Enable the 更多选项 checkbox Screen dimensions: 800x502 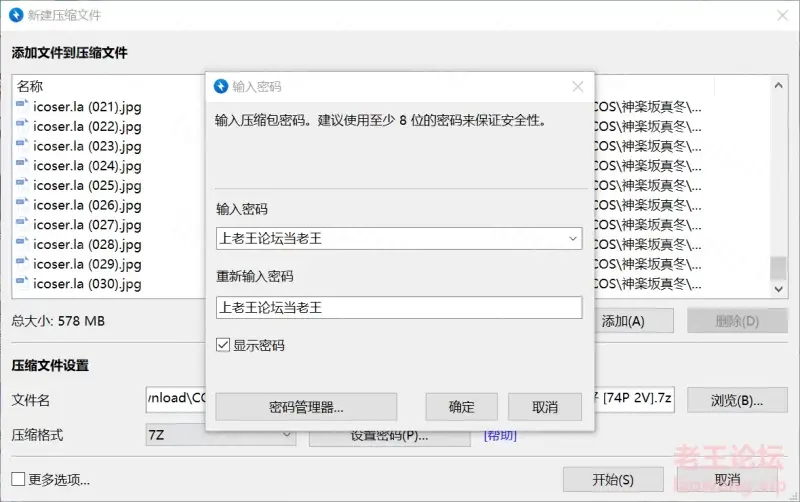pyautogui.click(x=18, y=479)
